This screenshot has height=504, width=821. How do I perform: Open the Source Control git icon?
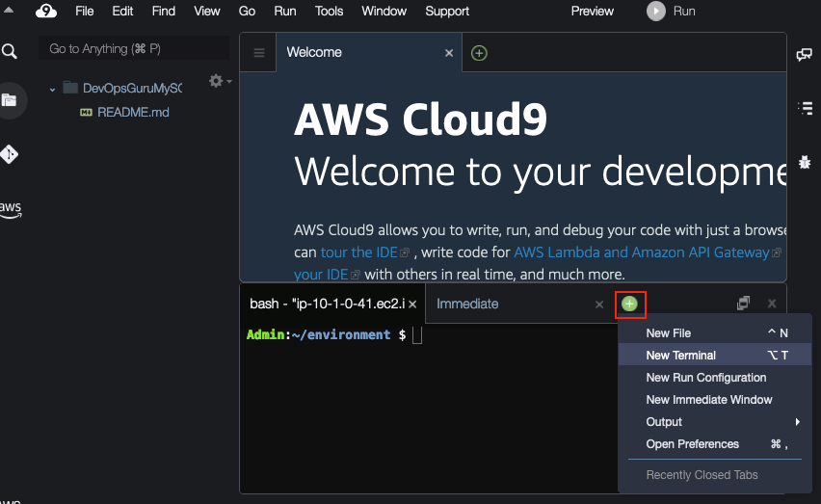point(10,154)
